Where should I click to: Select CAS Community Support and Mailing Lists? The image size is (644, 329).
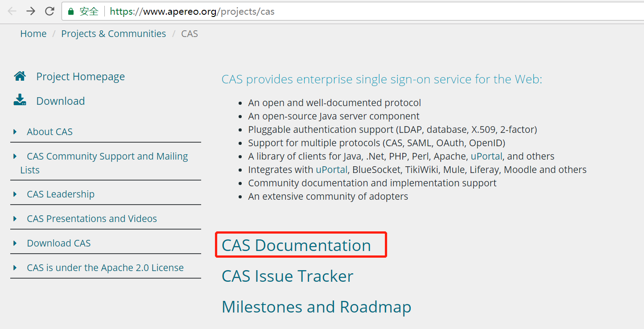tap(104, 163)
